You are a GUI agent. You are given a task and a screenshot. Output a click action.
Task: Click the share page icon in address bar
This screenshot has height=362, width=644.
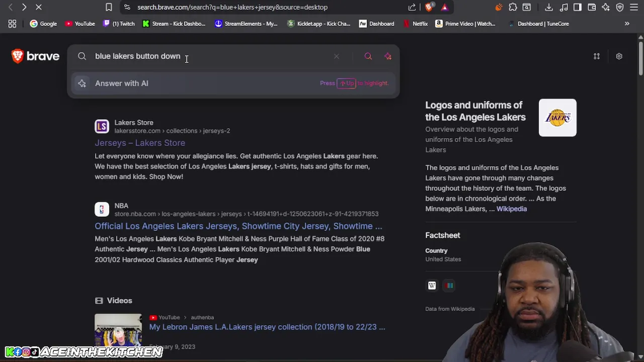[x=412, y=7]
